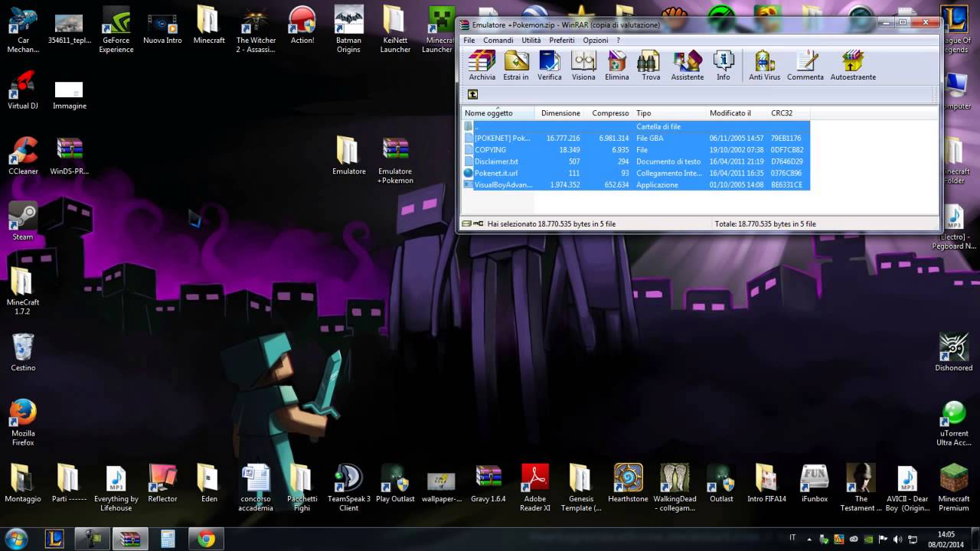Select The Witcher 2 desktop icon

tap(256, 30)
